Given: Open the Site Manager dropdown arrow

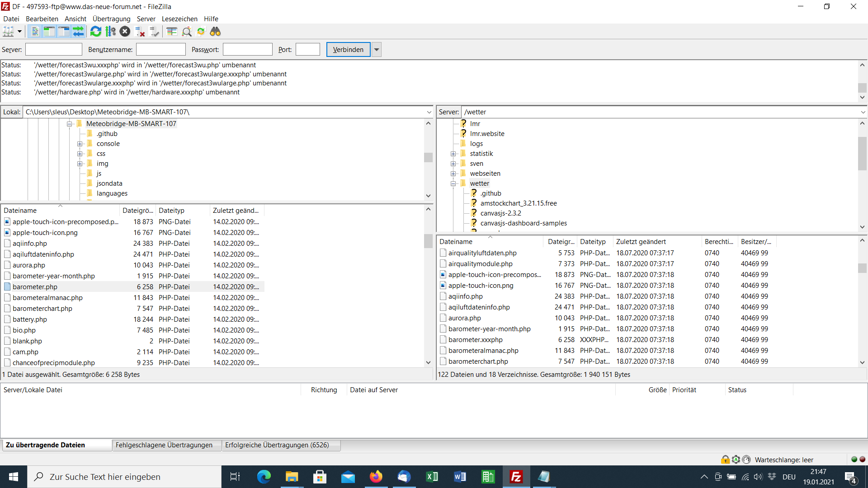Looking at the screenshot, I should pyautogui.click(x=19, y=32).
